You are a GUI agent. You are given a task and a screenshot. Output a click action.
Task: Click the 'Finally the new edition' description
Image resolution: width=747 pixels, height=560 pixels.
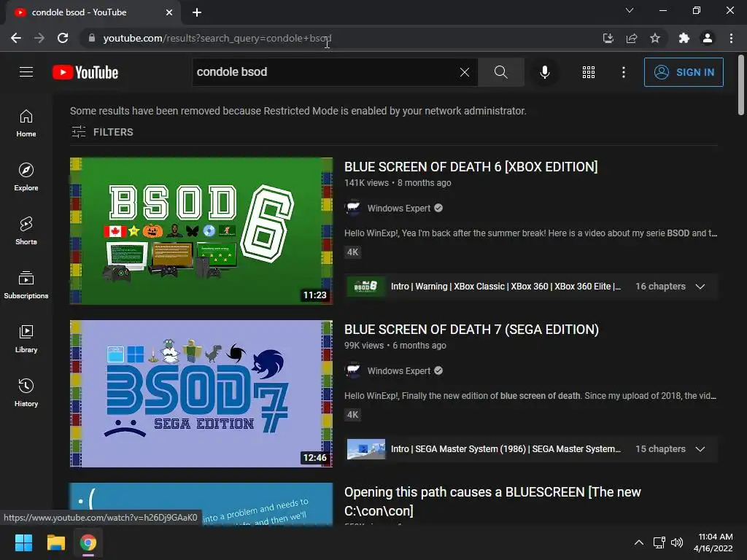[531, 396]
